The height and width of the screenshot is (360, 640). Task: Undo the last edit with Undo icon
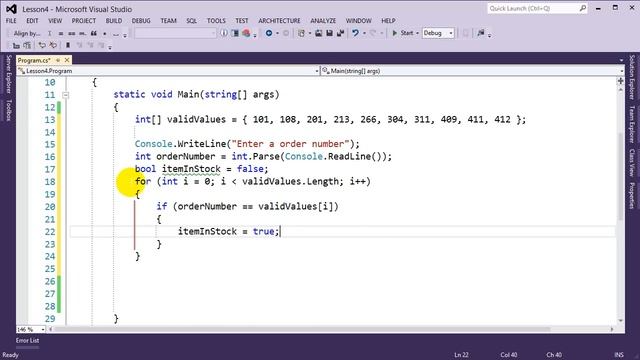click(355, 33)
